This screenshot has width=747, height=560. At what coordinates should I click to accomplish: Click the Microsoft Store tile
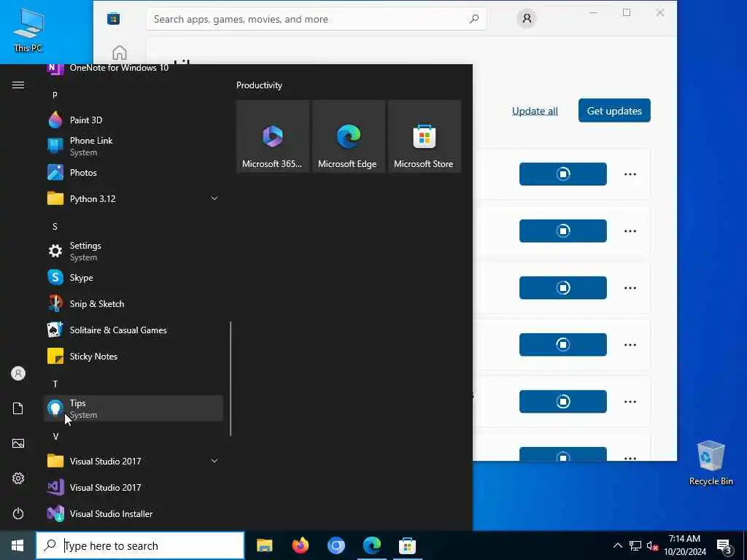(424, 136)
